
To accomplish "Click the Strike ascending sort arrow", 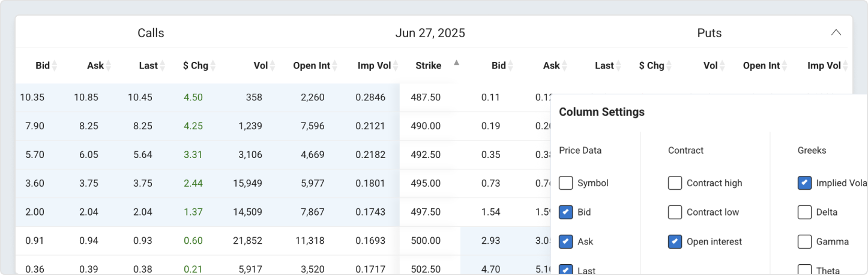I will [x=456, y=62].
